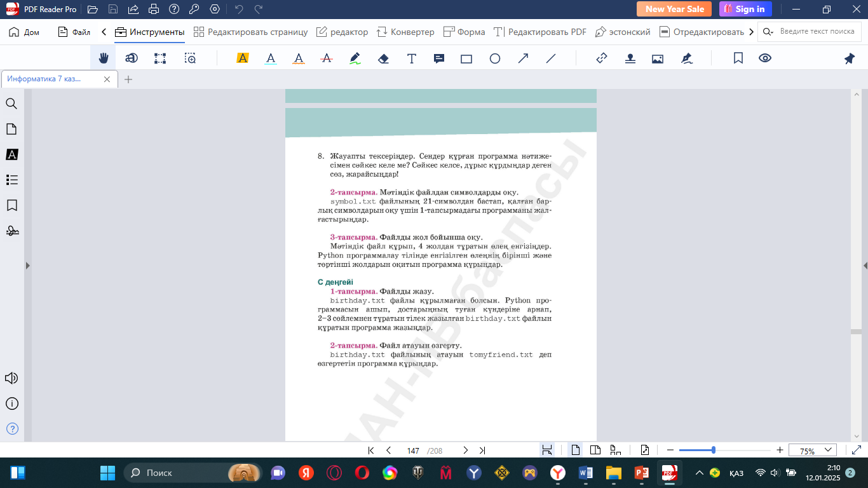The width and height of the screenshot is (868, 488).
Task: Open the search panel in left sidebar
Action: coord(11,104)
